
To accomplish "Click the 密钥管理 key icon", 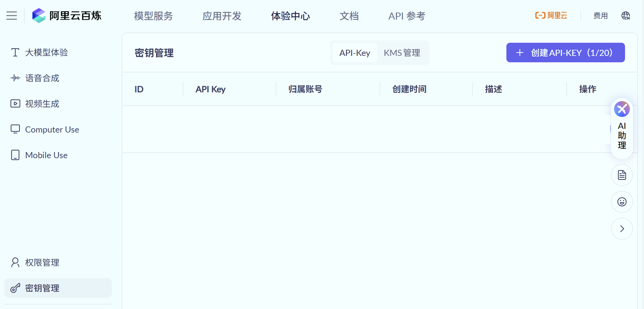I will (15, 288).
